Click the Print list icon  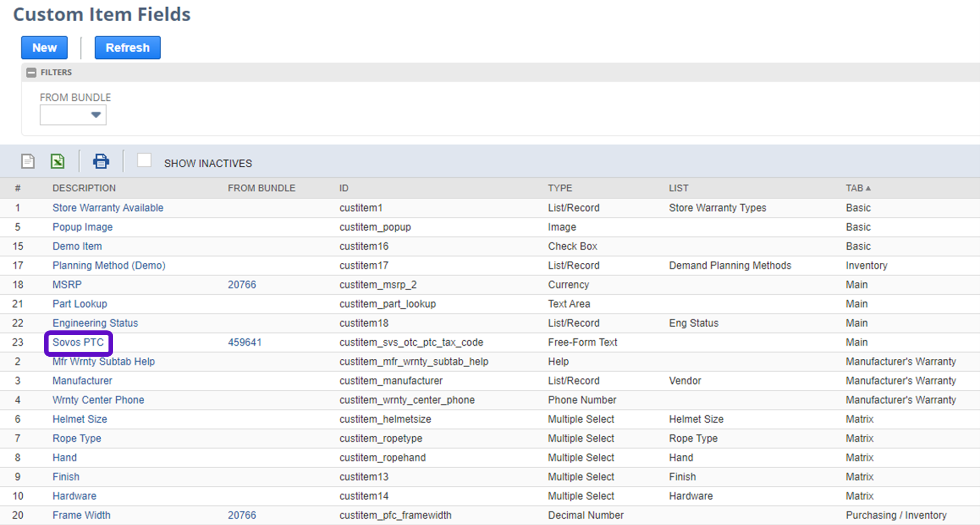[101, 162]
